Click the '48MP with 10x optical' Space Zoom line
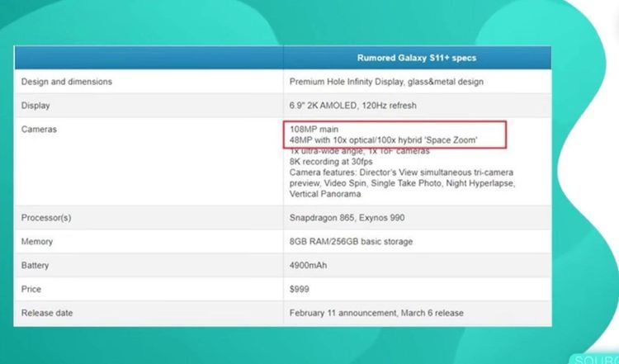 point(384,141)
